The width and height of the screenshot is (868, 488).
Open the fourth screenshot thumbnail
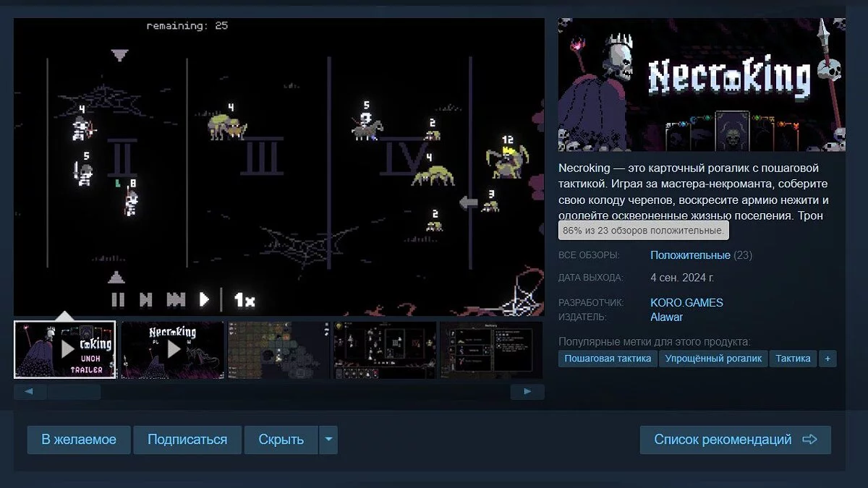pos(385,350)
